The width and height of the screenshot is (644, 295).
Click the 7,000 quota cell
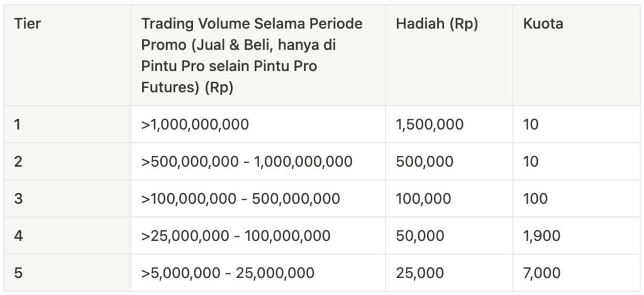pos(541,273)
